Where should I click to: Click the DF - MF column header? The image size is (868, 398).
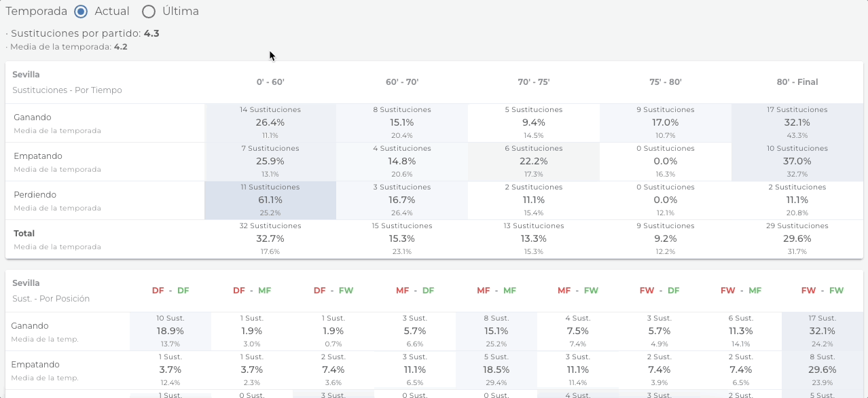point(252,291)
